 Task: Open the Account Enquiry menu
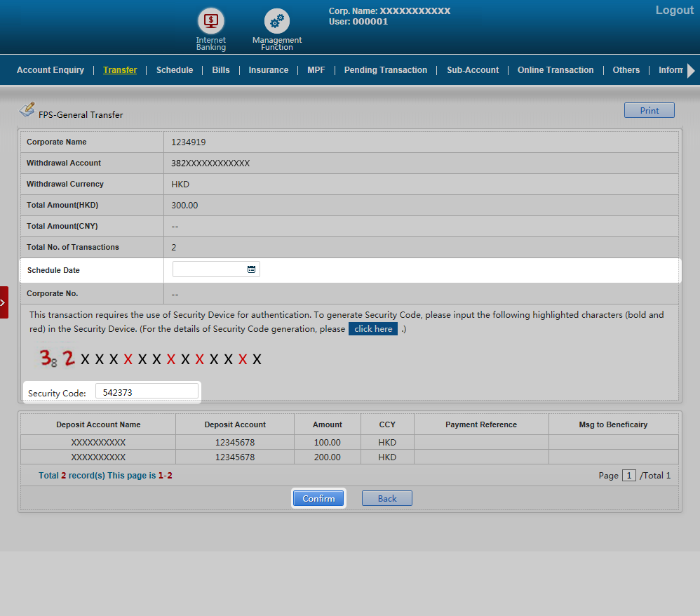pyautogui.click(x=51, y=70)
